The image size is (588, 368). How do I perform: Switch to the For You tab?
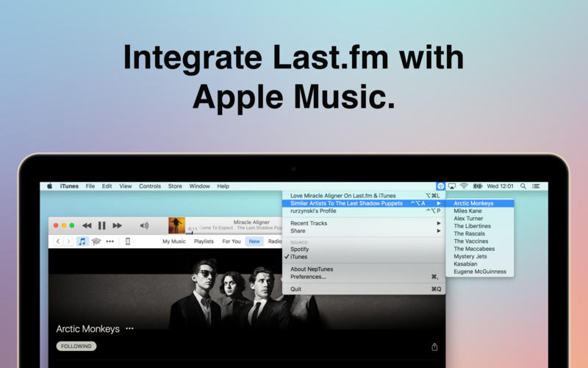(x=232, y=241)
